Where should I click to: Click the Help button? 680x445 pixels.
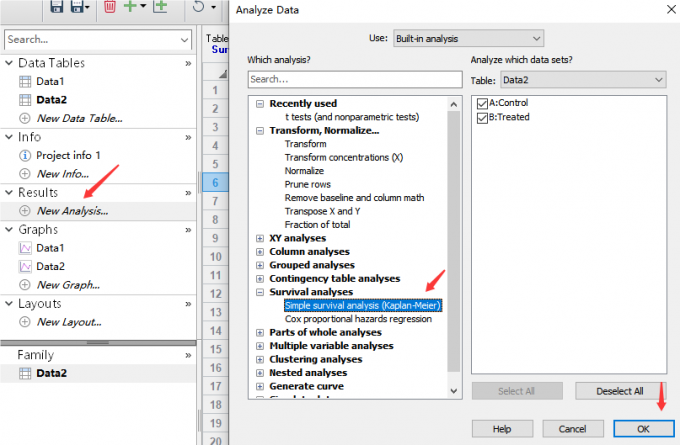pyautogui.click(x=502, y=429)
